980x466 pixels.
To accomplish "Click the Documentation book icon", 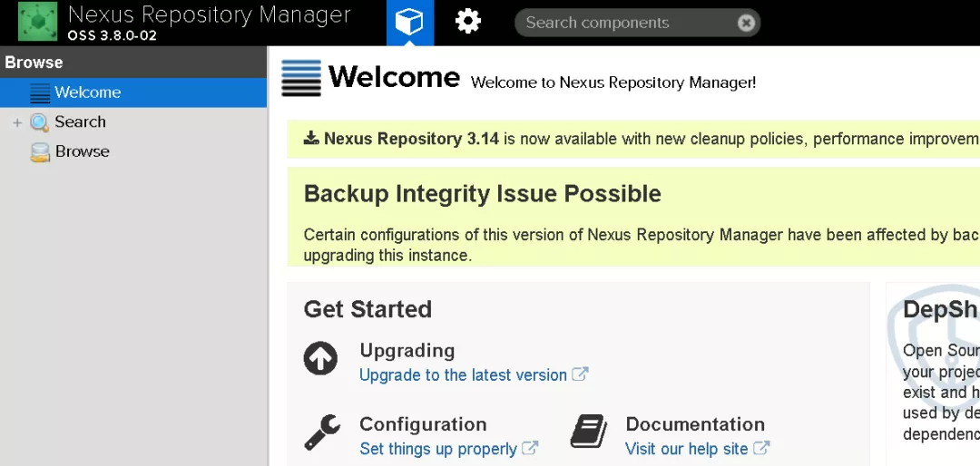I will tap(588, 432).
